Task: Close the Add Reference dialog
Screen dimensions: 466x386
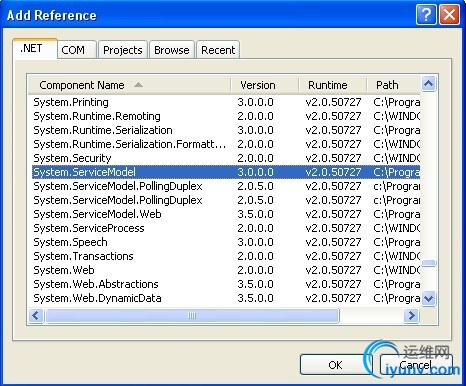Action: pos(449,15)
